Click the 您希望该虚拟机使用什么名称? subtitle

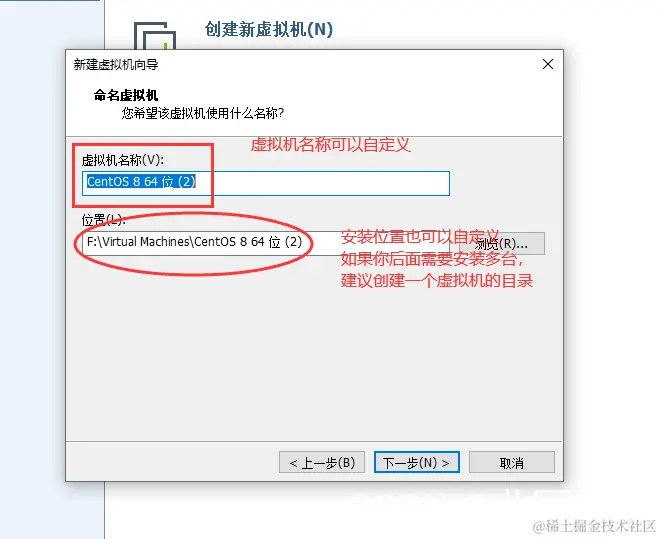click(203, 113)
